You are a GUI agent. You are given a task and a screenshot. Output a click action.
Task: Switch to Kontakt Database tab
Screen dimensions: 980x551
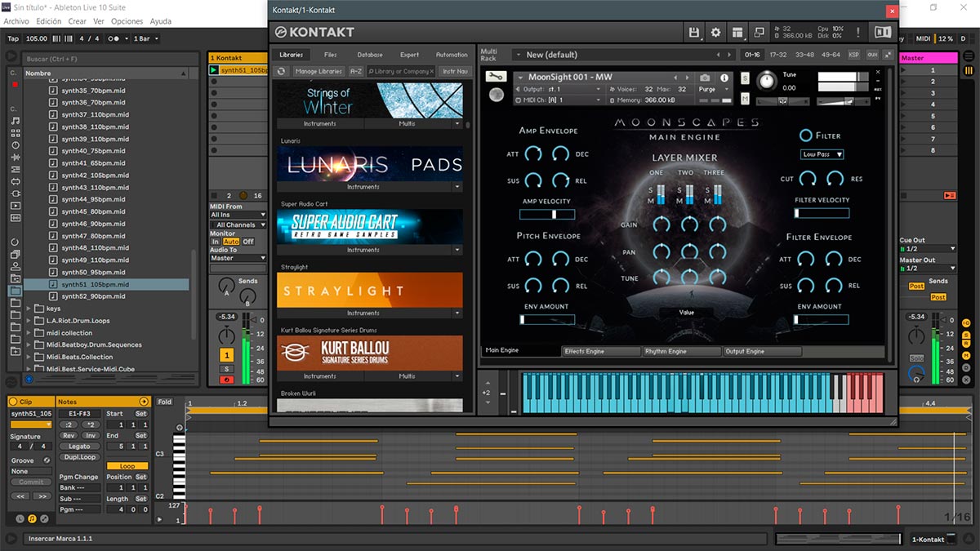(x=370, y=55)
